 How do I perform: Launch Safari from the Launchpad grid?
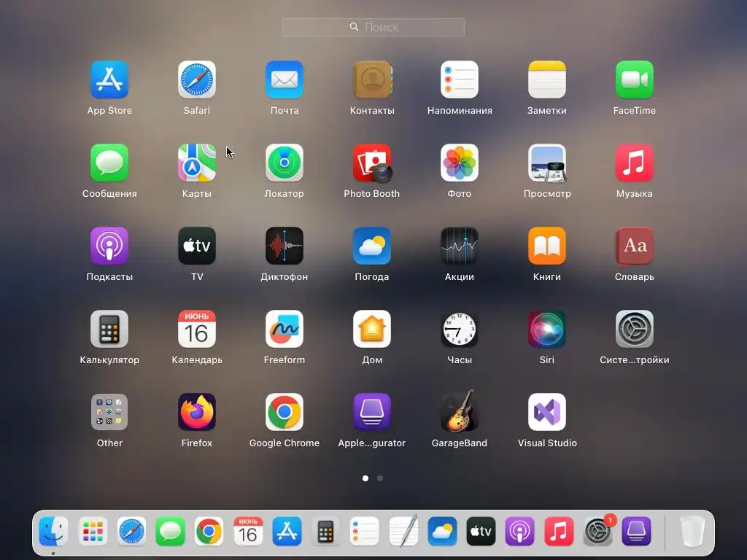(197, 79)
